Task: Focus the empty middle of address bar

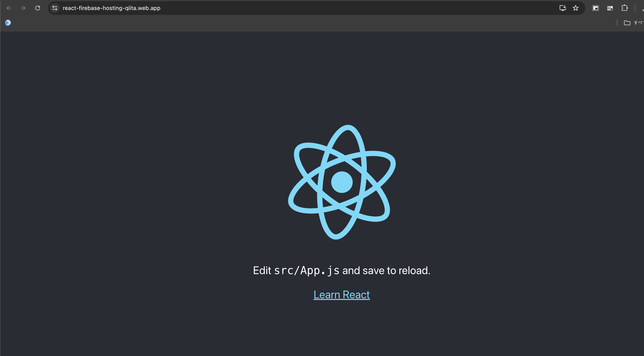Action: (350, 8)
